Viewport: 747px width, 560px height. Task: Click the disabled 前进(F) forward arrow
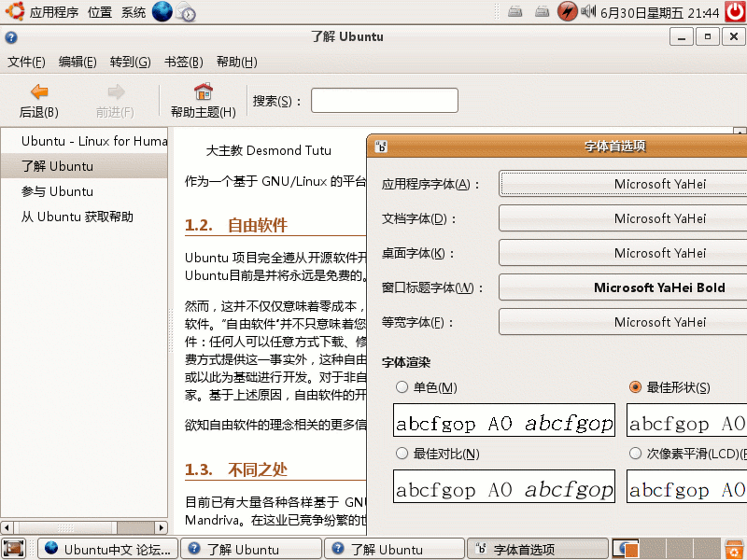(x=115, y=102)
